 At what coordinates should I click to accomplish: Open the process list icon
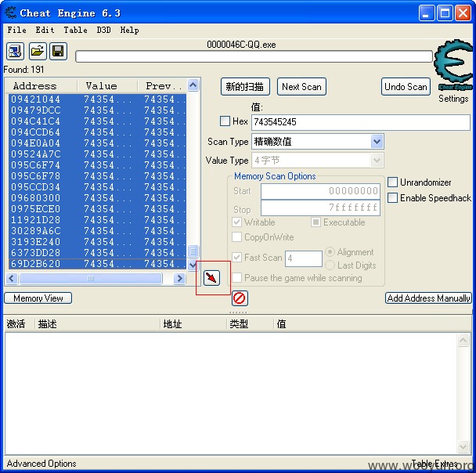(x=15, y=52)
